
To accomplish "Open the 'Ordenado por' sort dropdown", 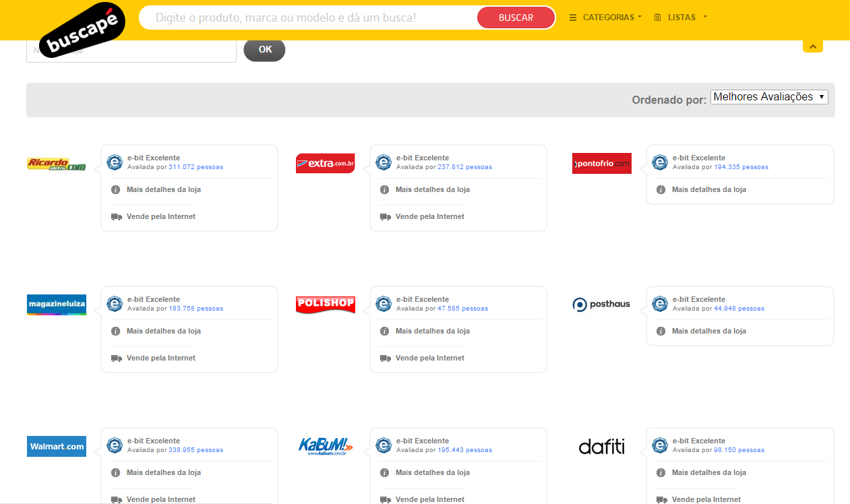I will click(769, 97).
